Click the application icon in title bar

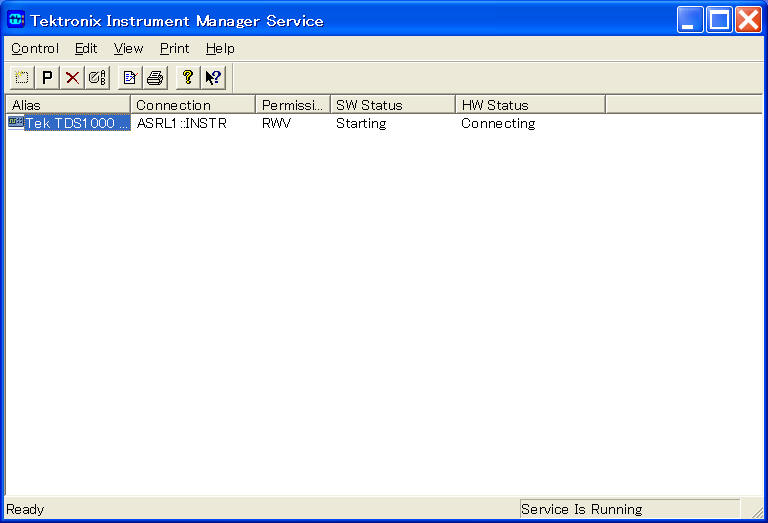pyautogui.click(x=16, y=20)
